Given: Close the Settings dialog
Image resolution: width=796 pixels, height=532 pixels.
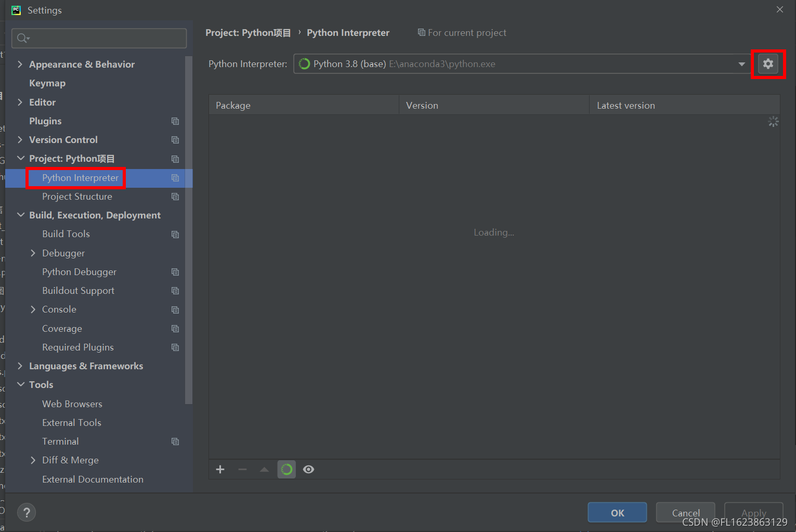Looking at the screenshot, I should tap(779, 9).
